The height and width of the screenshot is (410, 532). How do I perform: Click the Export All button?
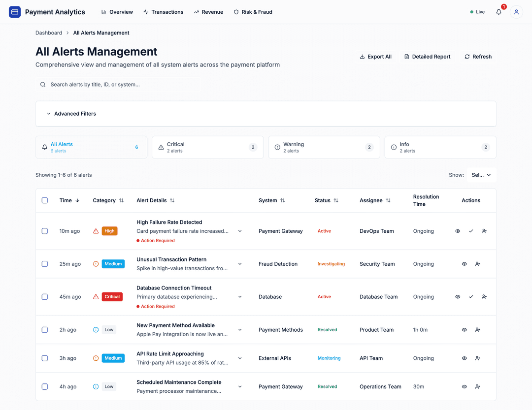[x=375, y=56]
